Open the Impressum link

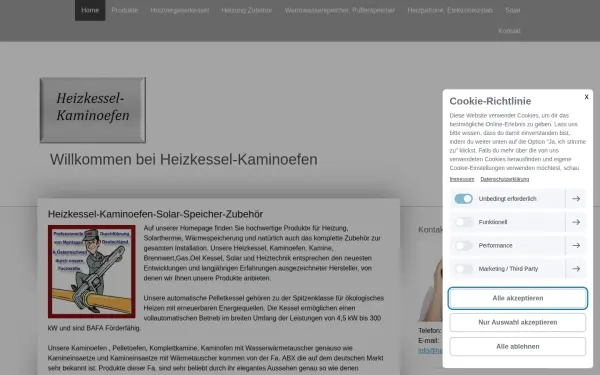point(462,179)
